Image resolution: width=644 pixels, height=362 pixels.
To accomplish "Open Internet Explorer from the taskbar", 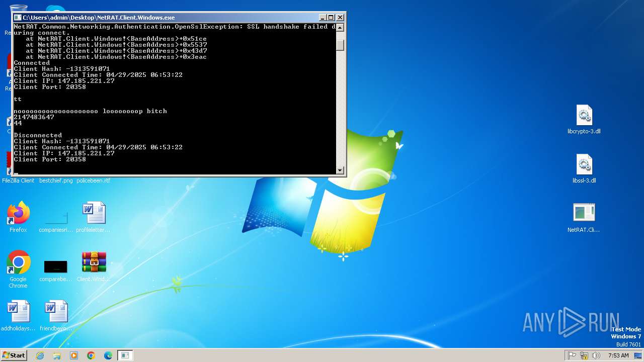I will tap(40, 355).
